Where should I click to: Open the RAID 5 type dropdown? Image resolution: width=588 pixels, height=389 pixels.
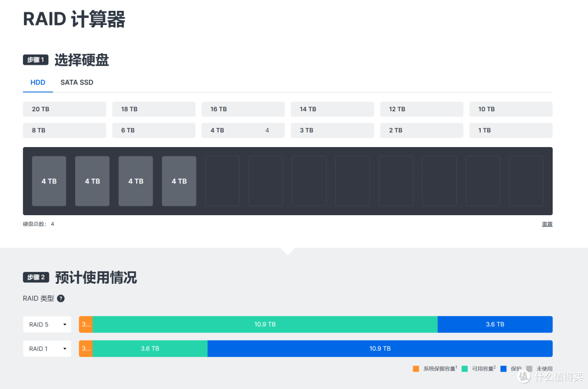tap(47, 325)
